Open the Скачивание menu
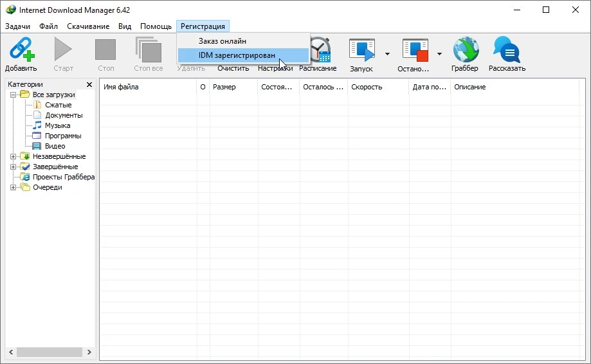The height and width of the screenshot is (364, 591). click(88, 26)
